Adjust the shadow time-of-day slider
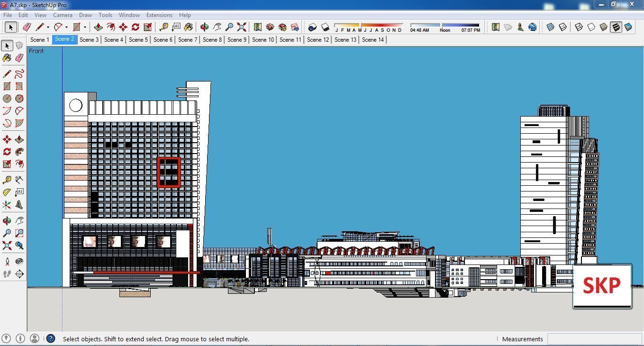This screenshot has width=644, height=346. 445,25
